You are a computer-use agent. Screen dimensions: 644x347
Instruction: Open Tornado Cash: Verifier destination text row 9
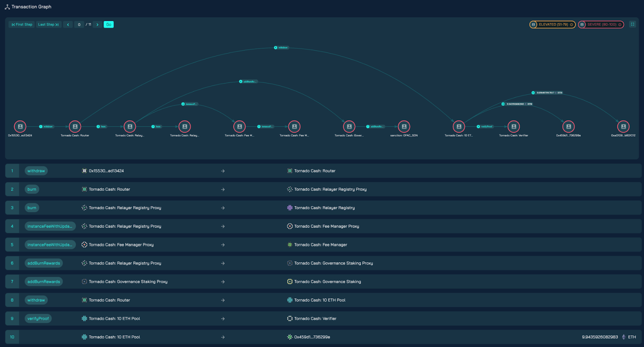(315, 318)
